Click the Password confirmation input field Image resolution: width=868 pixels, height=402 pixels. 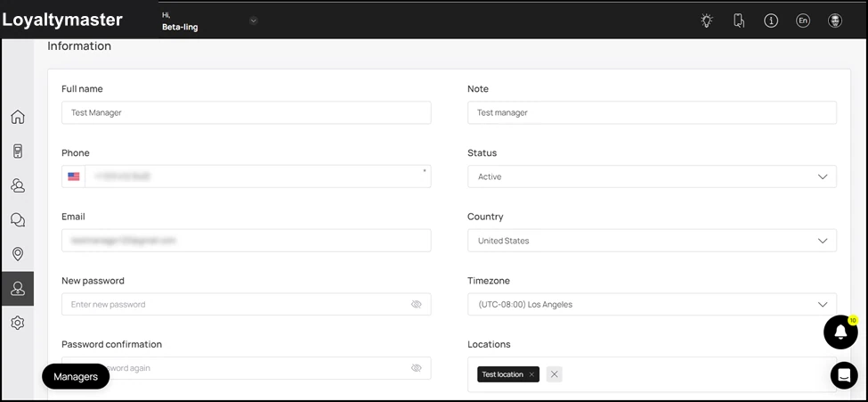point(247,368)
